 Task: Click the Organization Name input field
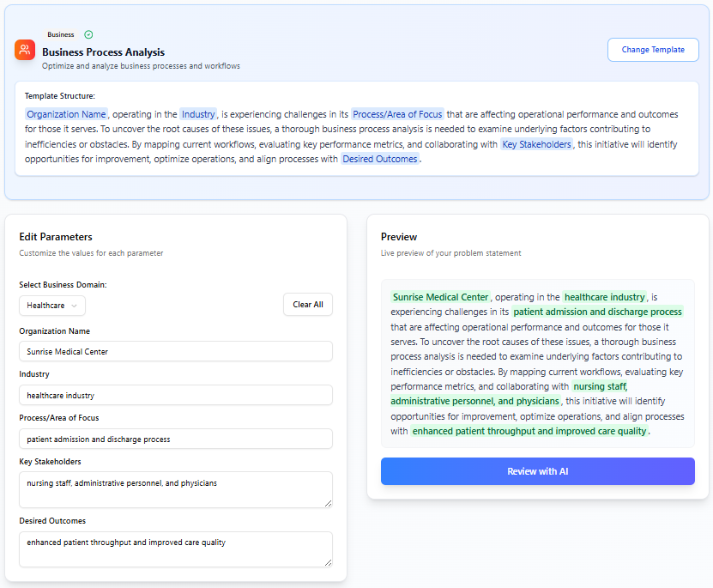175,351
